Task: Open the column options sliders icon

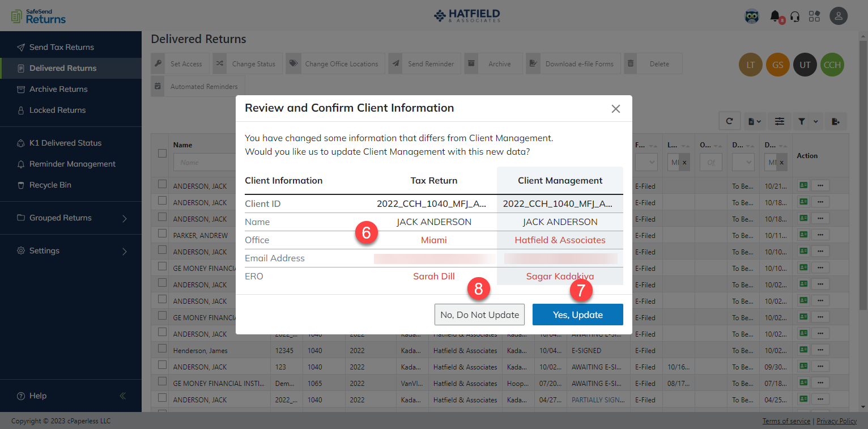Action: coord(780,121)
